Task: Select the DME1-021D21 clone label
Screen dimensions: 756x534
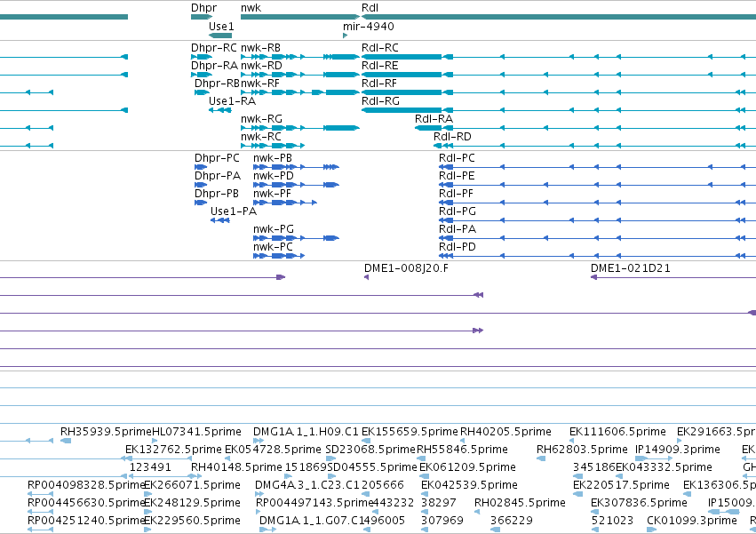Action: [630, 268]
